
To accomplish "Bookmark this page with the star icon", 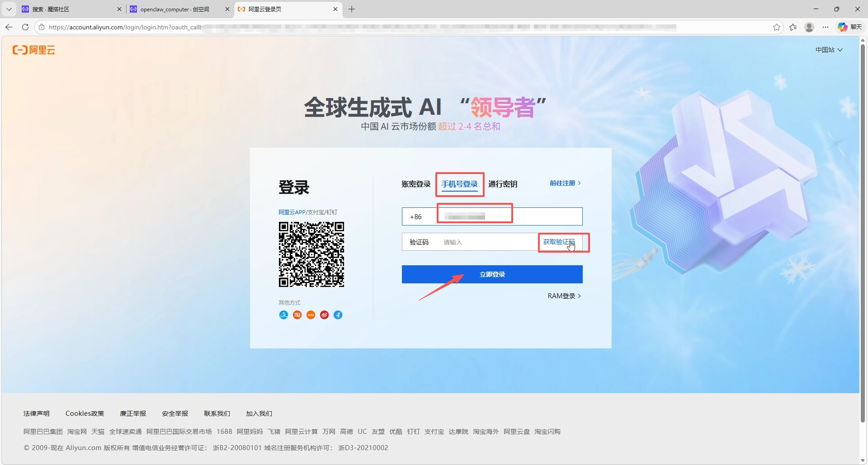I will (777, 27).
